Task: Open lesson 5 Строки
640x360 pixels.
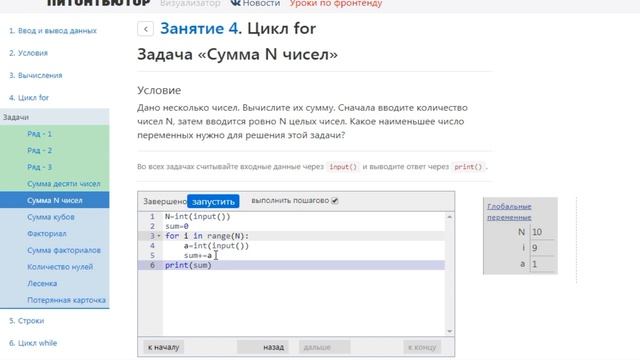Action: coord(27,321)
